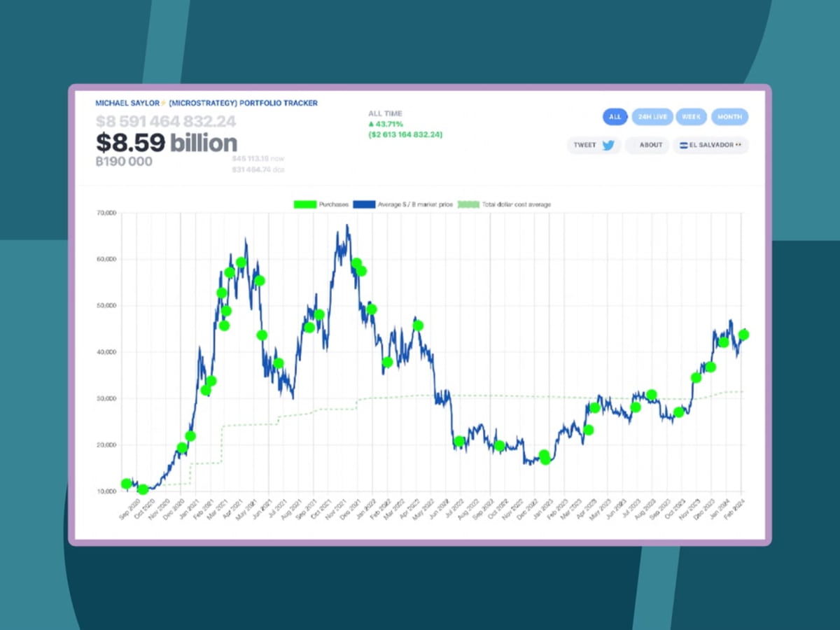The height and width of the screenshot is (630, 840).
Task: Switch to the 24H LIVE view
Action: (652, 117)
